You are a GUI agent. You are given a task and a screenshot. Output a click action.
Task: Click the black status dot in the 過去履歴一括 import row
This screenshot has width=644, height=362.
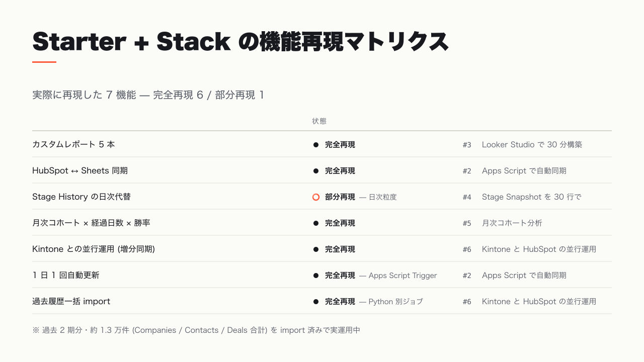(316, 302)
